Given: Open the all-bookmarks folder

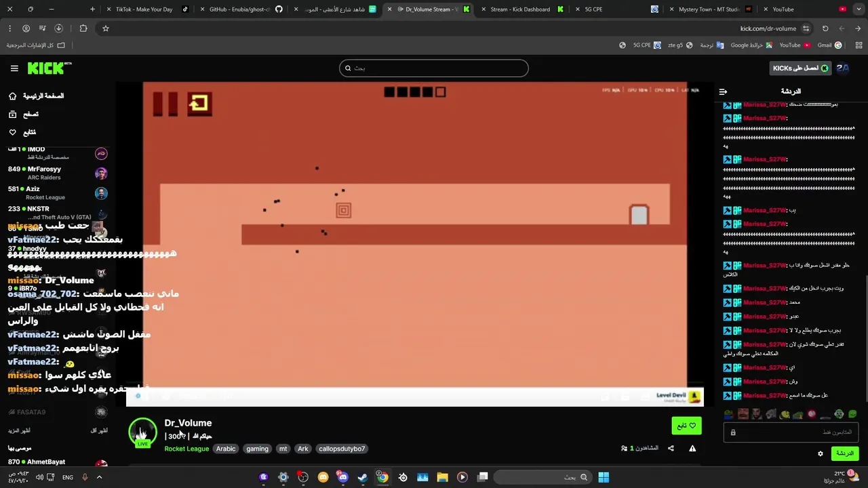Looking at the screenshot, I should [36, 45].
